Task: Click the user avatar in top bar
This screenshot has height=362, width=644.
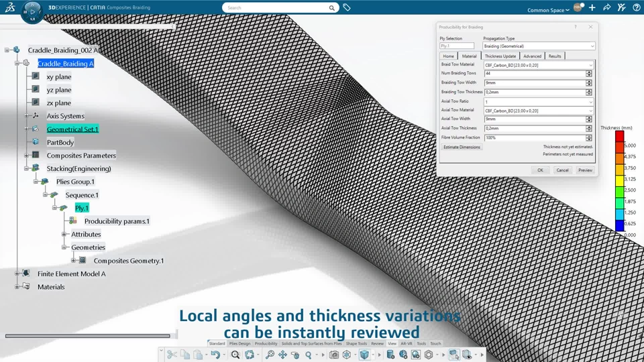Action: pyautogui.click(x=578, y=7)
